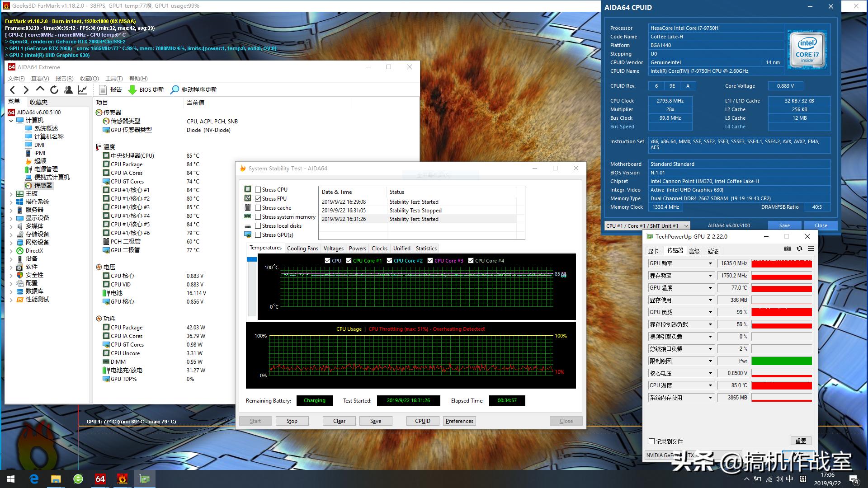Click GPU-Z refresh icon
868x488 pixels.
pyautogui.click(x=799, y=249)
